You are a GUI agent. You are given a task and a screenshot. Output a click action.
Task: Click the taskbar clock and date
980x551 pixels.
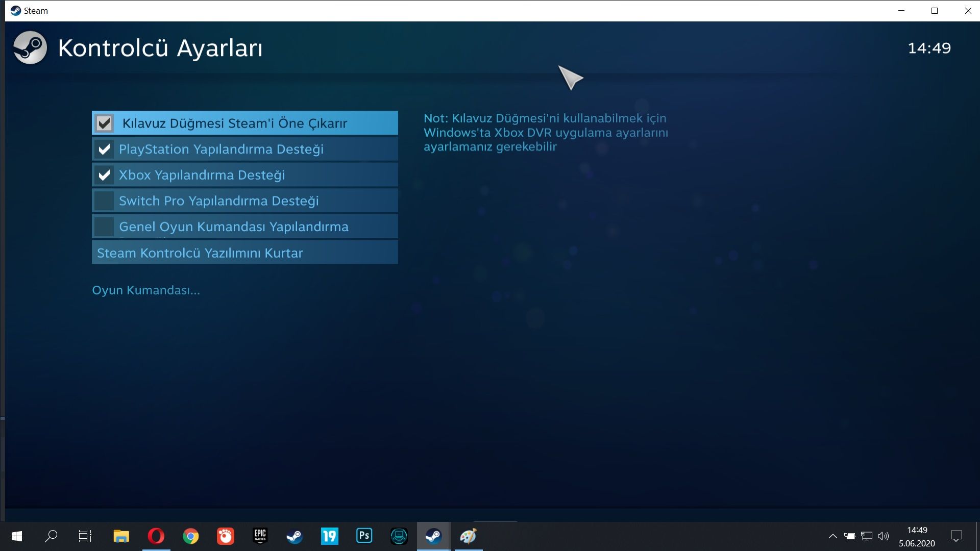coord(917,537)
